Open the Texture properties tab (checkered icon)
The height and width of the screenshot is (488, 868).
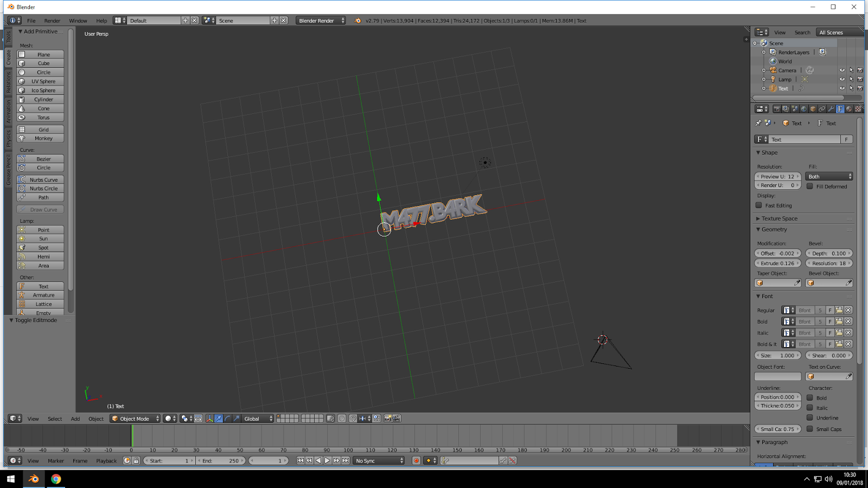pos(857,108)
